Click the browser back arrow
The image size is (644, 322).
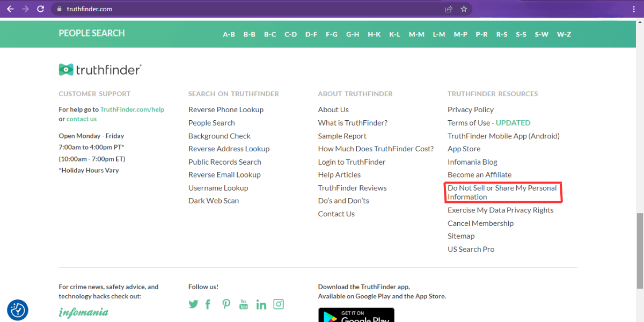10,9
